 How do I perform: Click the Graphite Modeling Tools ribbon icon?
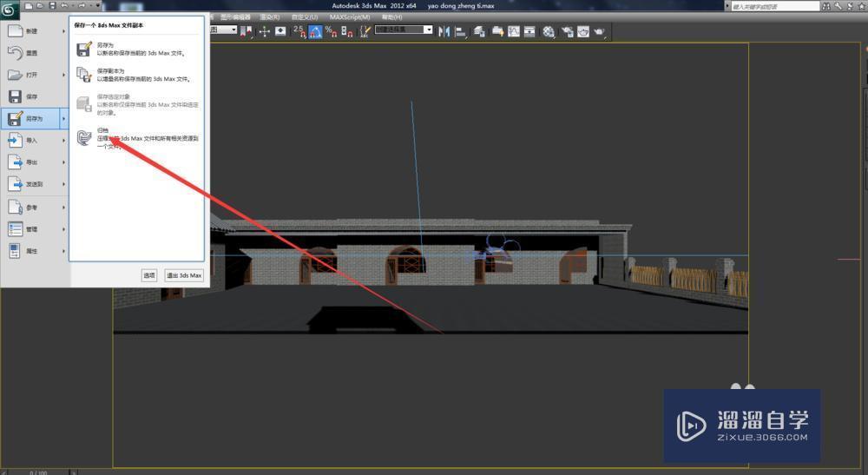[497, 31]
